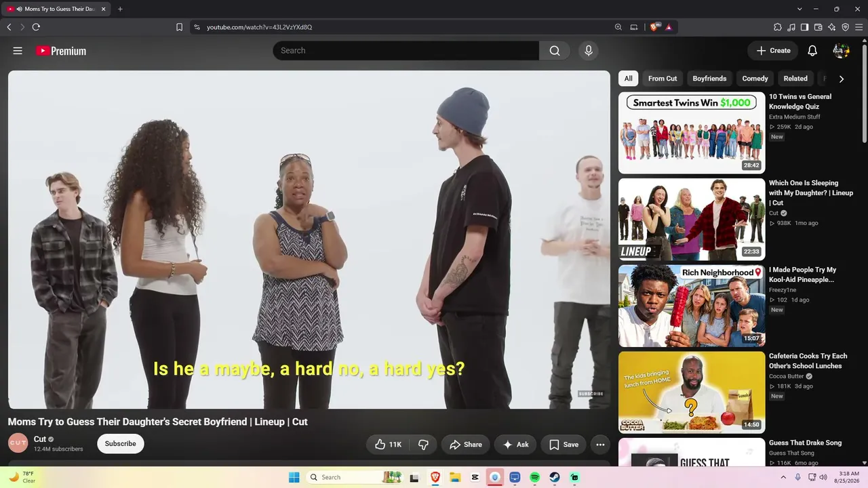Click inside the YouTube search field
Screen dimensions: 868x488
point(406,51)
